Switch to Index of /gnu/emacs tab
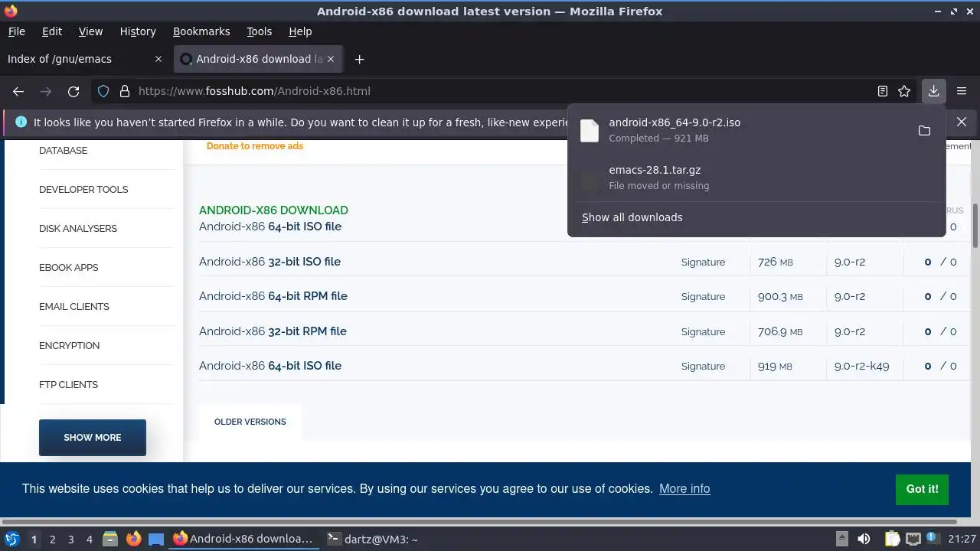 [84, 59]
